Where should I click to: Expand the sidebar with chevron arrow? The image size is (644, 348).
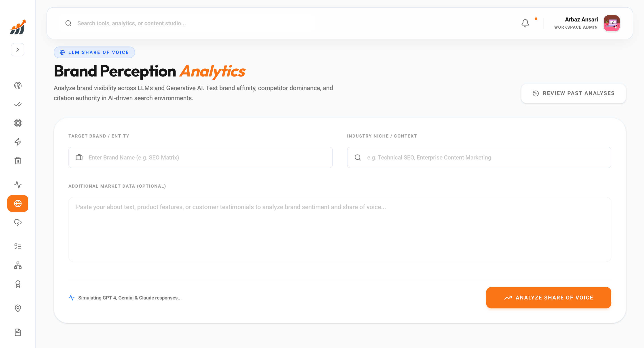[x=17, y=49]
